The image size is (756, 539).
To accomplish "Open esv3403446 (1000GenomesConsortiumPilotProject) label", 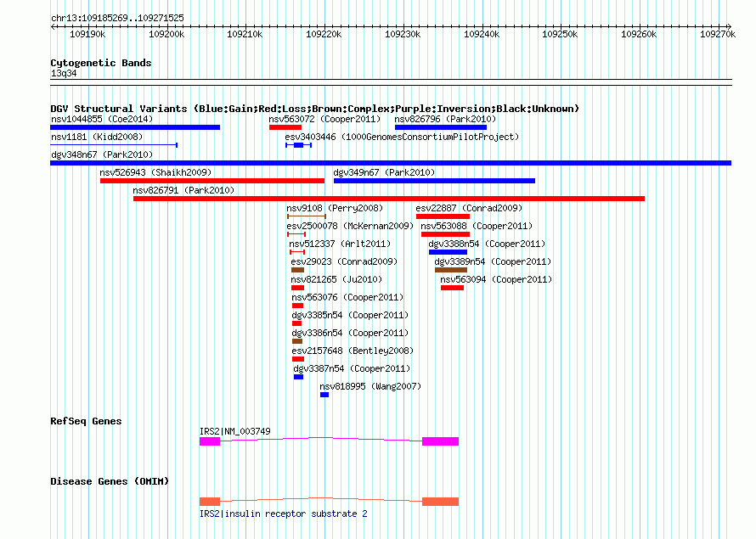I will coord(402,137).
